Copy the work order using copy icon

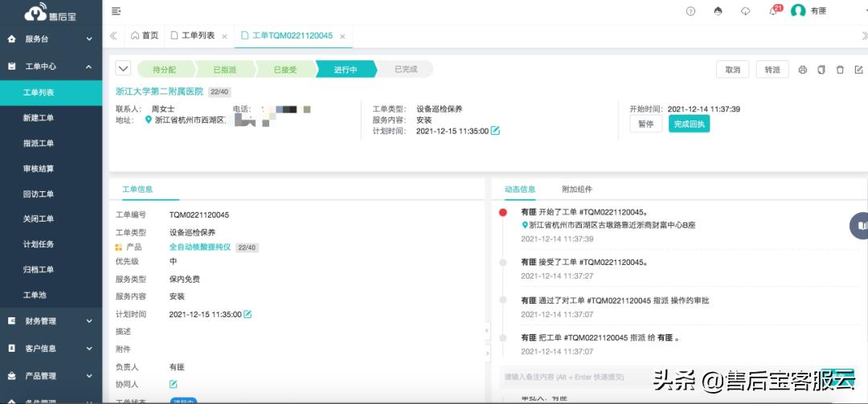[821, 70]
